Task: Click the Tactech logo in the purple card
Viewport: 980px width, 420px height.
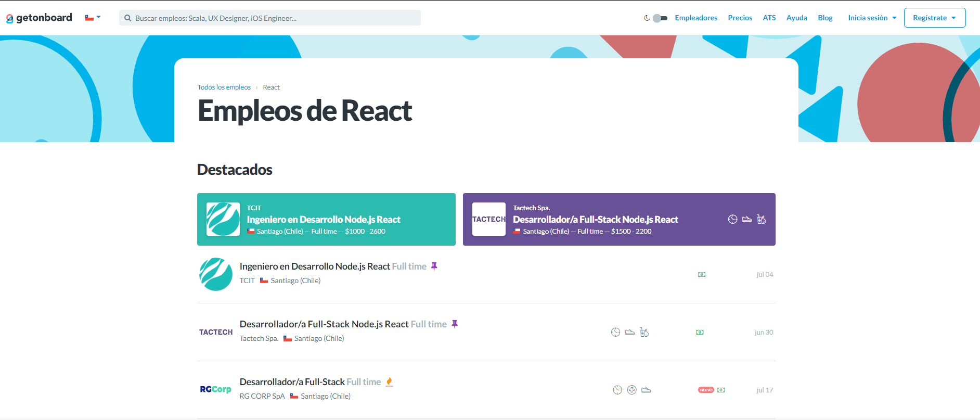Action: pos(489,219)
